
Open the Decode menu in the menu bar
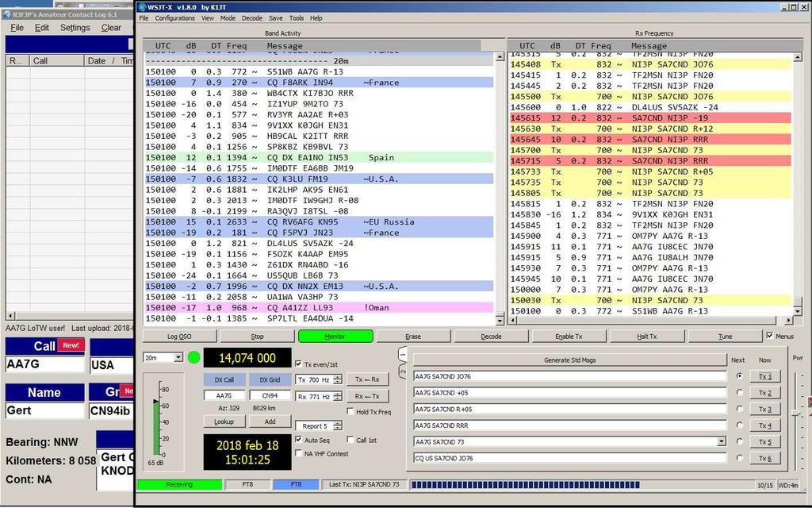coord(251,17)
